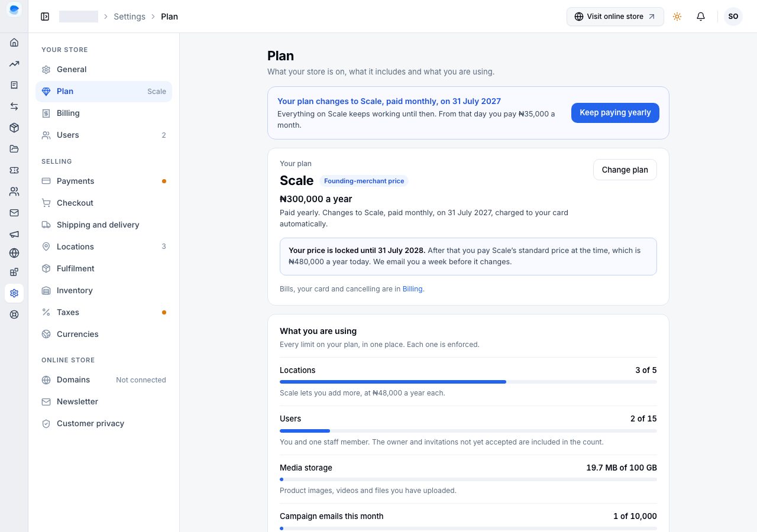Collapse the sidebar with the panel icon

click(x=45, y=17)
